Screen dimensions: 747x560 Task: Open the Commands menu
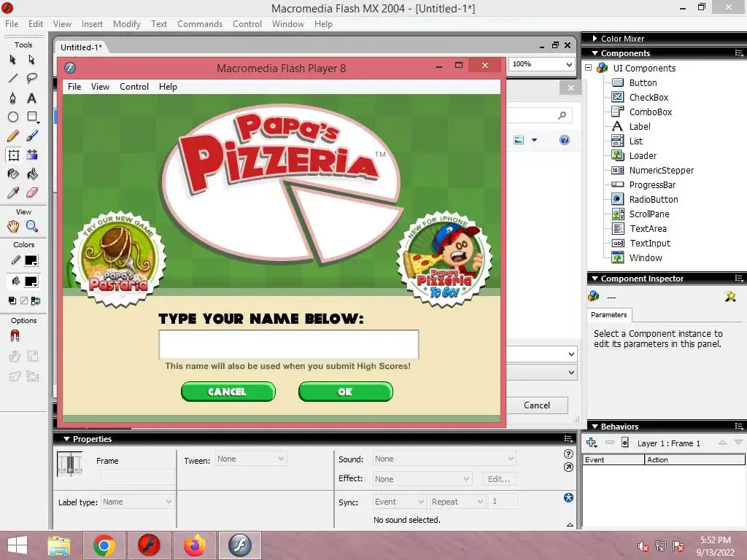tap(200, 24)
